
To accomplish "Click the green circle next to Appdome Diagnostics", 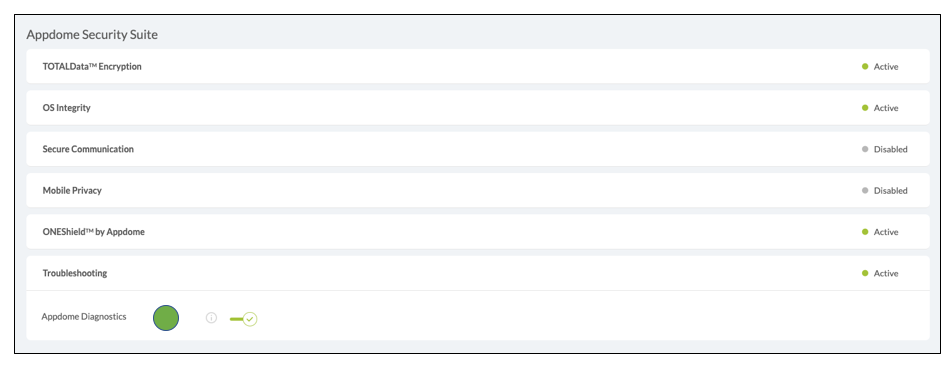I will pos(166,317).
